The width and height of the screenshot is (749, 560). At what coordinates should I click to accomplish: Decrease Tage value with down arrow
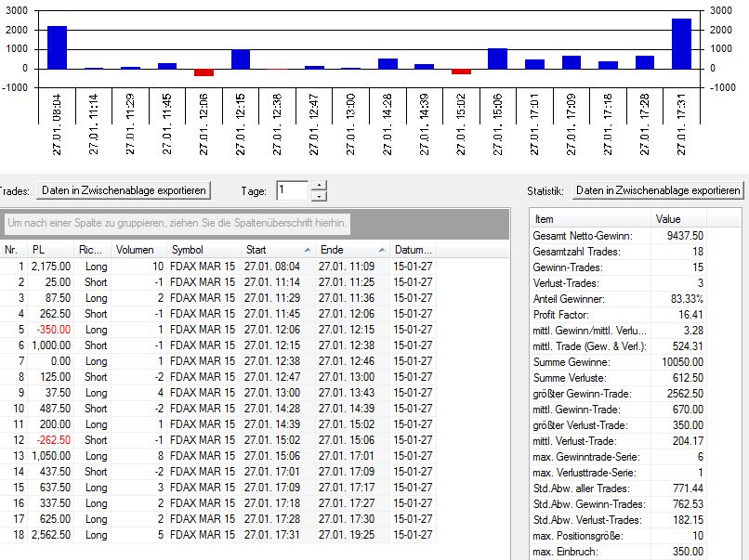(x=319, y=196)
